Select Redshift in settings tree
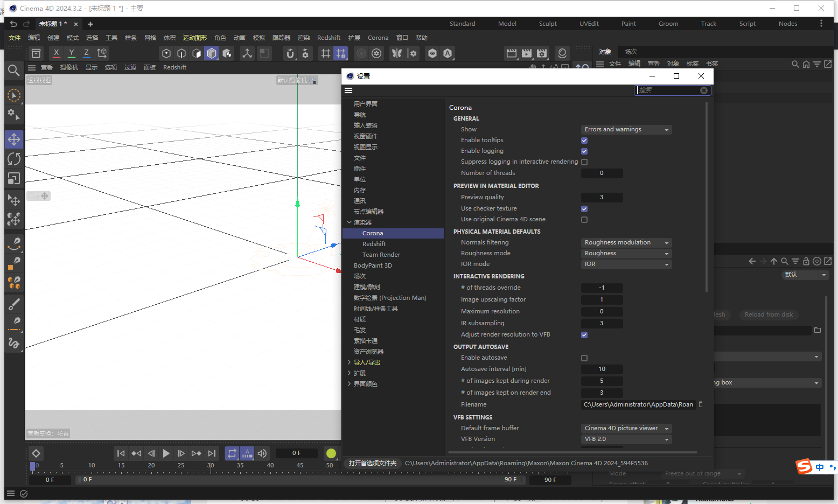The height and width of the screenshot is (504, 838). [x=374, y=244]
